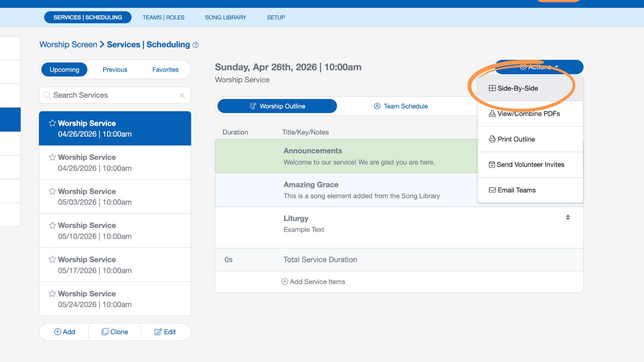This screenshot has height=362, width=644.
Task: Switch to the Song Library tab
Action: coord(225,17)
